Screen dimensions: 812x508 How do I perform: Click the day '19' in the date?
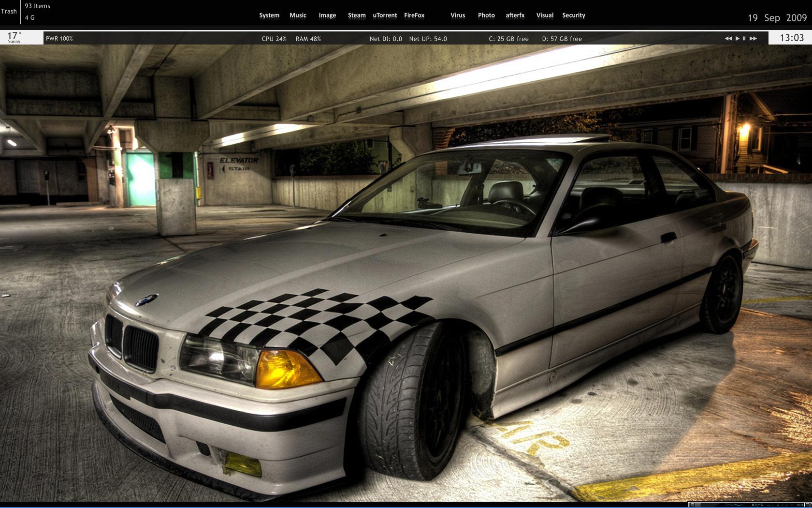coord(753,18)
